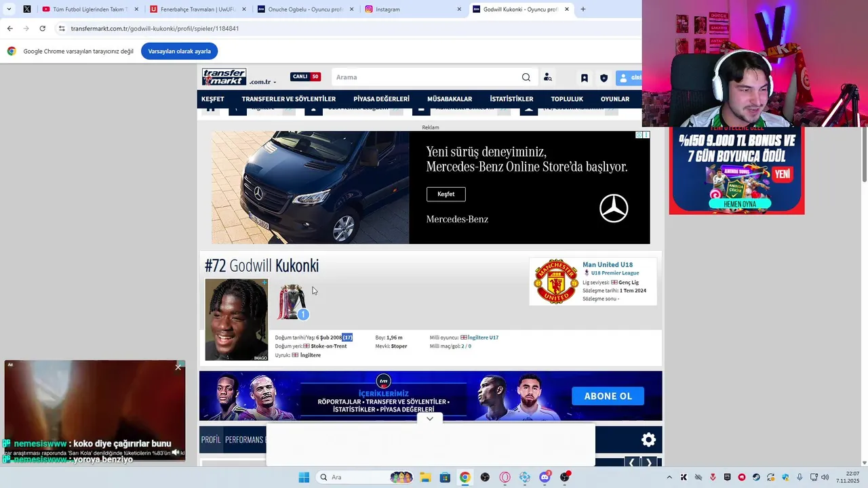Image resolution: width=868 pixels, height=488 pixels.
Task: Click the Manchester United crest
Action: (x=556, y=281)
